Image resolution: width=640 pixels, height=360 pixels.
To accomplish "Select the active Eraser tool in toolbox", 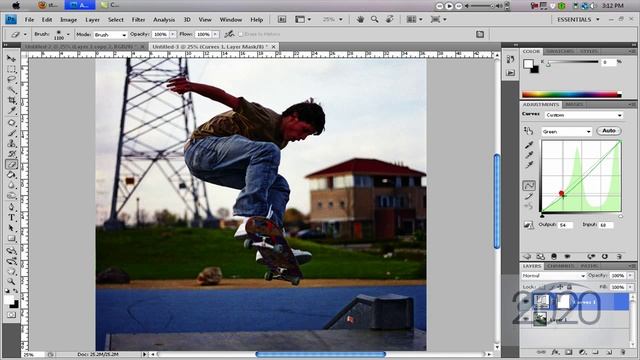I will pyautogui.click(x=11, y=164).
